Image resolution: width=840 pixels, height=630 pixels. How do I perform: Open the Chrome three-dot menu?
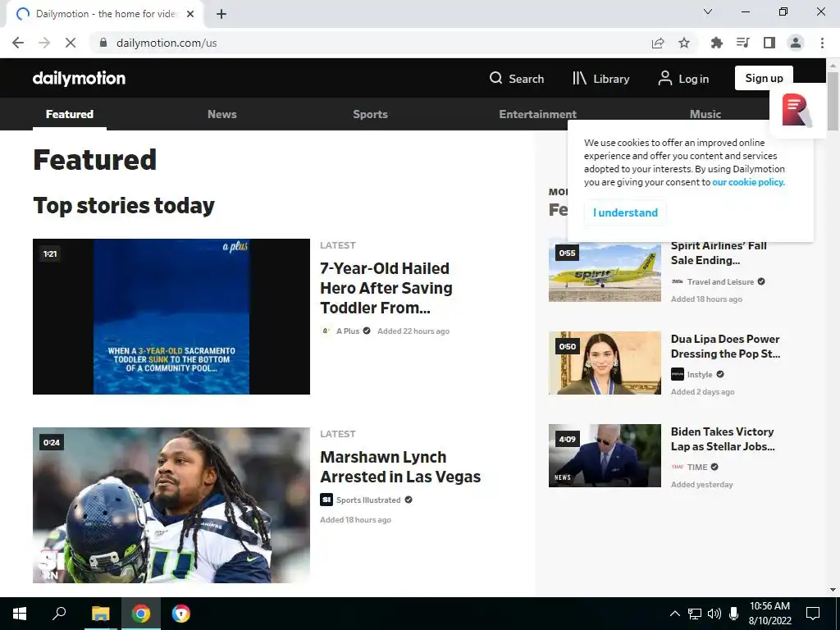click(x=822, y=43)
